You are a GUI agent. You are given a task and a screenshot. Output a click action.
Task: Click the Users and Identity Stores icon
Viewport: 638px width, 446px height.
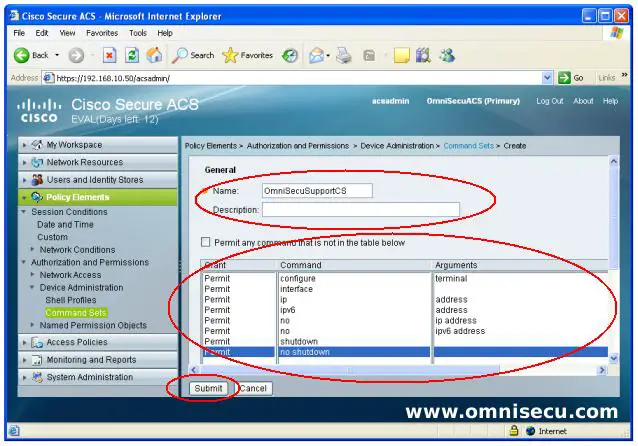point(37,179)
